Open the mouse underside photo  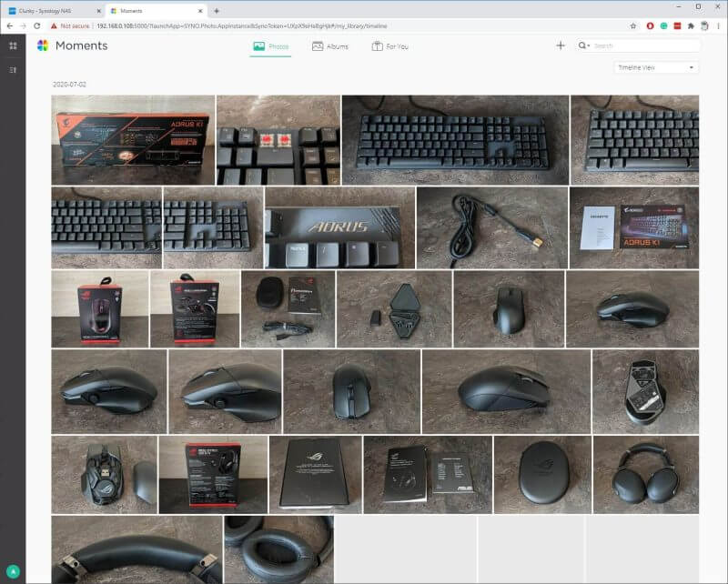[646, 391]
